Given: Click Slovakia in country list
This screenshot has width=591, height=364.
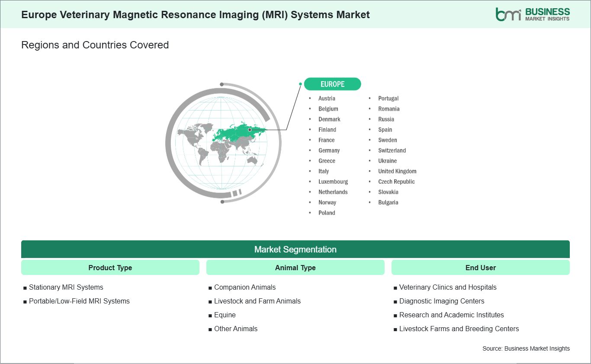Looking at the screenshot, I should coord(389,192).
